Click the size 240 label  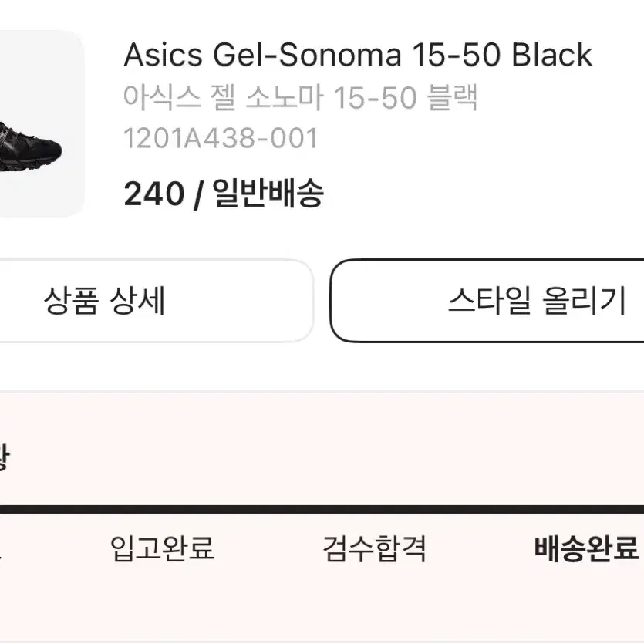pos(154,194)
